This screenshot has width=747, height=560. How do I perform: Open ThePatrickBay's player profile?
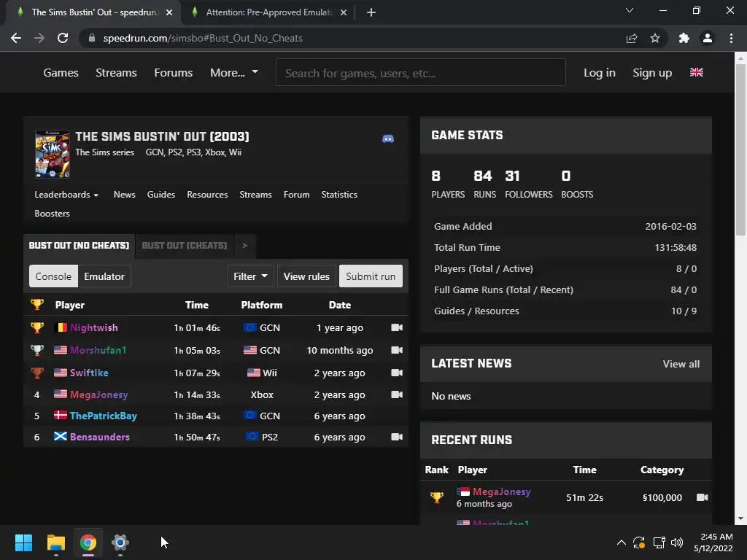pyautogui.click(x=104, y=416)
